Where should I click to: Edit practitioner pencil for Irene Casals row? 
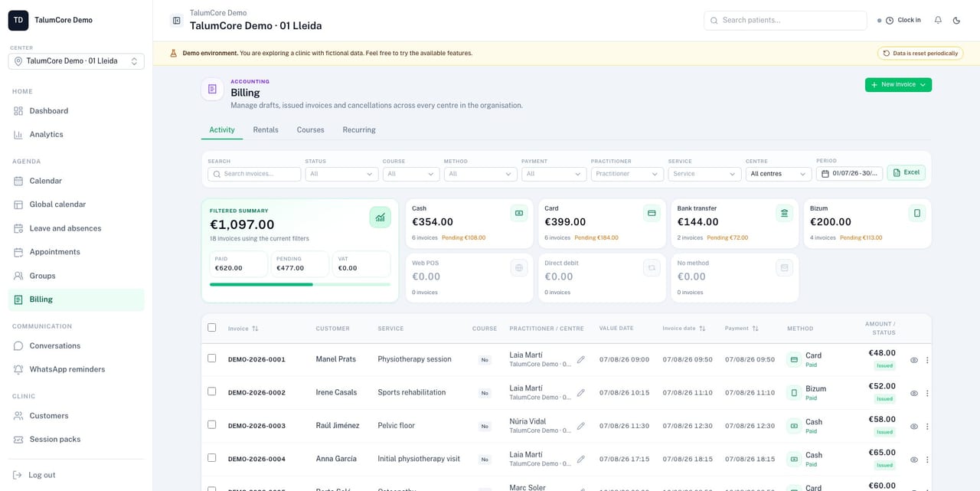(581, 392)
